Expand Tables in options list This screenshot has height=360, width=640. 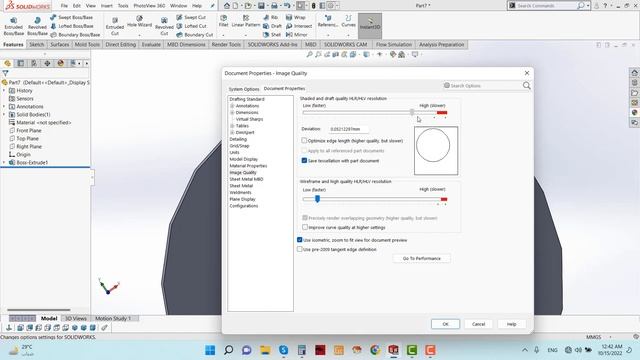(x=232, y=126)
